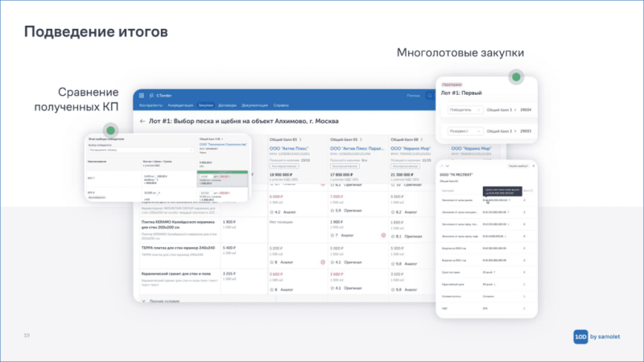Click the star rating icon next to 4.2 Аналог
Screen dimensions: 644x362
point(270,212)
